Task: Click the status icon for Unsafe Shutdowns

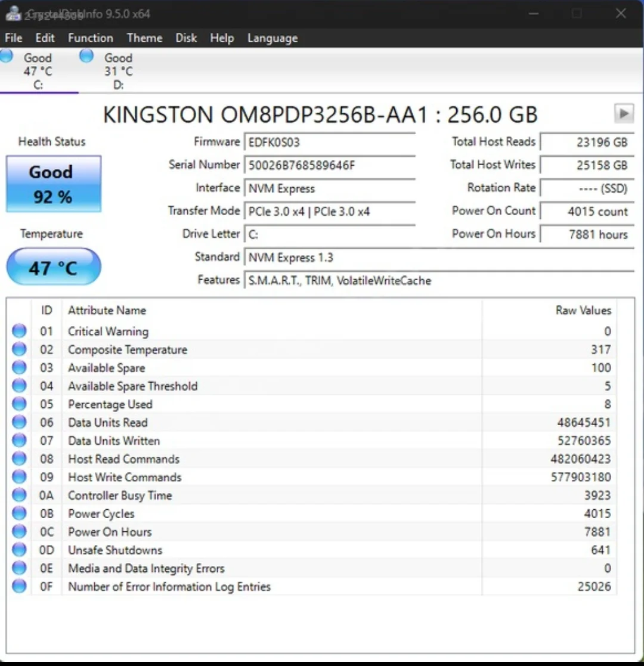Action: coord(19,550)
